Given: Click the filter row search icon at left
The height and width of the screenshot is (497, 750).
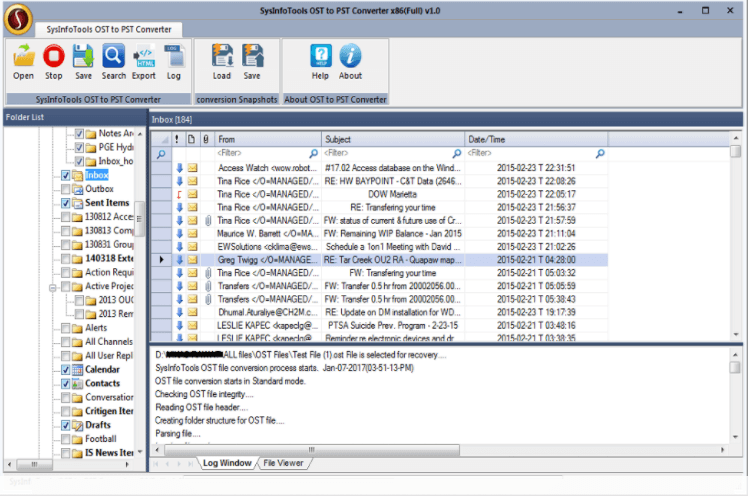Looking at the screenshot, I should point(161,154).
